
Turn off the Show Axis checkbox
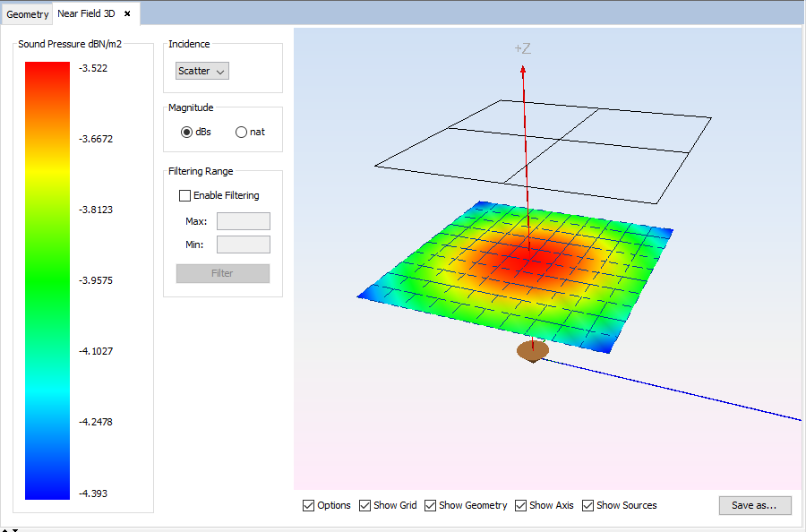pyautogui.click(x=521, y=505)
